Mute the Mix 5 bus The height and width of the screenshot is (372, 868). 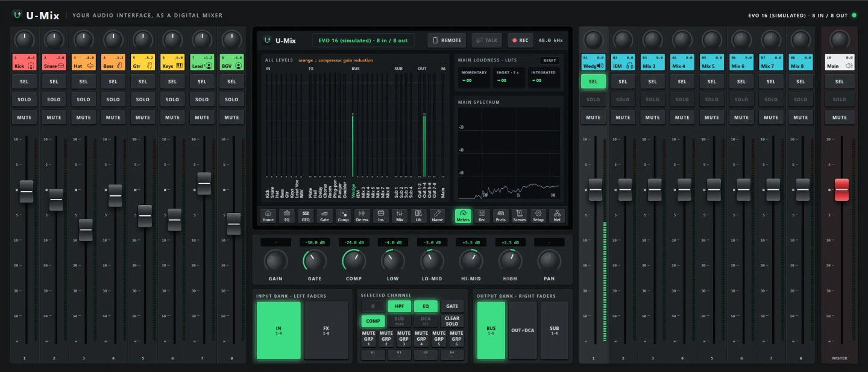(x=712, y=118)
